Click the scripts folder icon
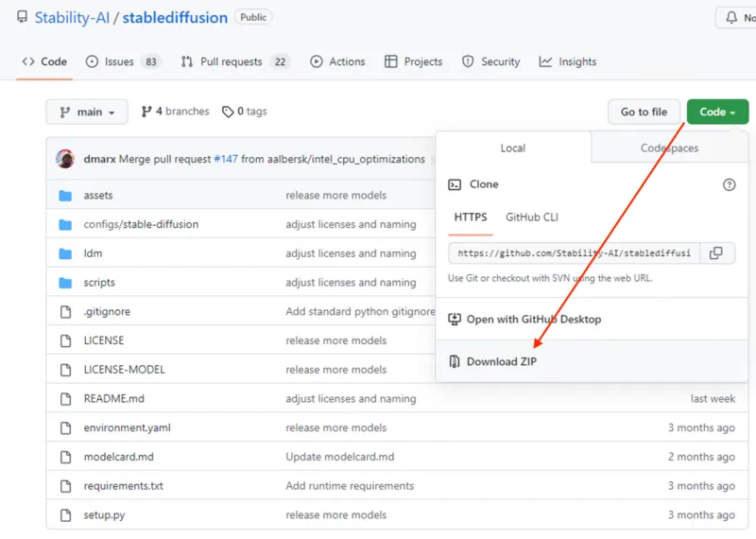The height and width of the screenshot is (539, 756). point(65,283)
